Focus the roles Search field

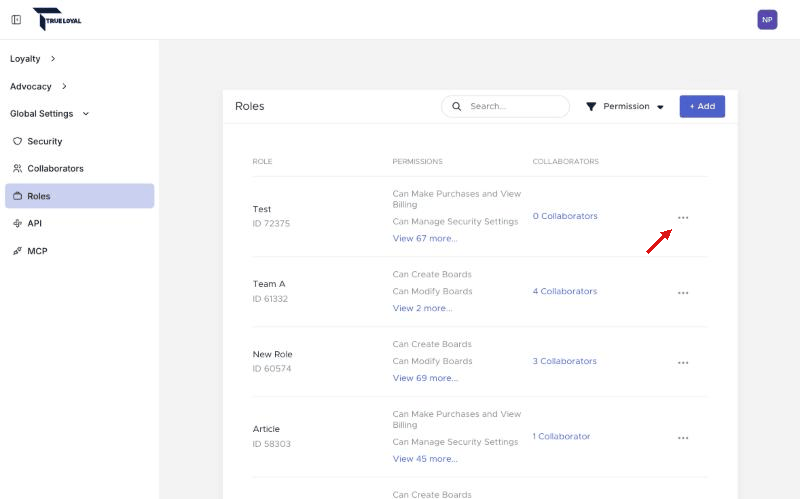(x=505, y=106)
